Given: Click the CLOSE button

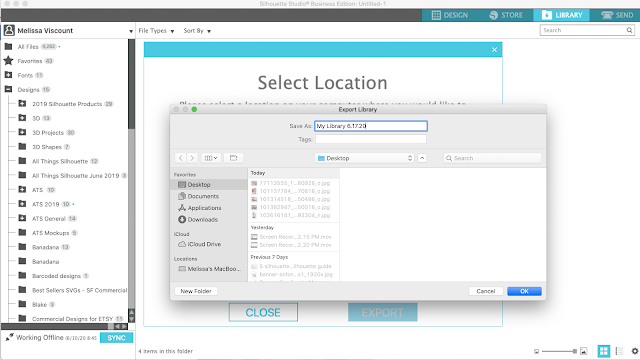Looking at the screenshot, I should click(263, 313).
